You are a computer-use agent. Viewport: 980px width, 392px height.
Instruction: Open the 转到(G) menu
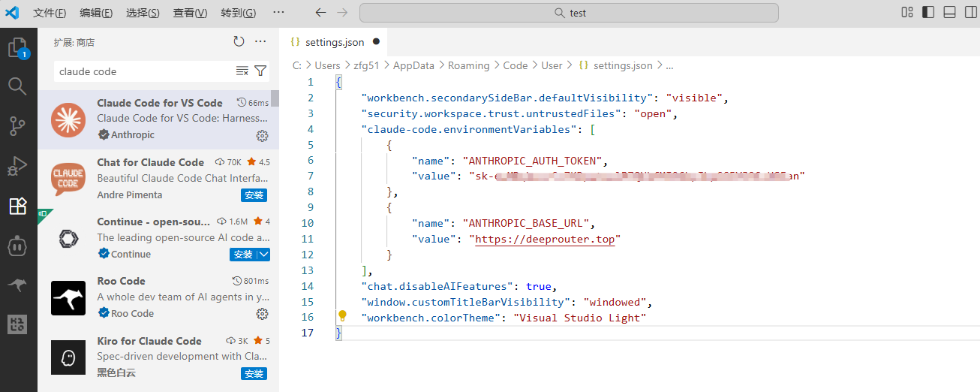[x=239, y=13]
